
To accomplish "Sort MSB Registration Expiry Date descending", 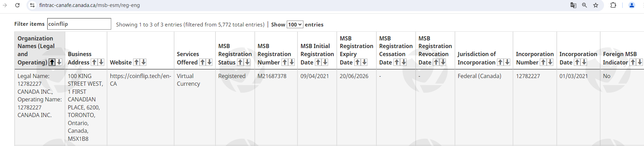I will click(x=365, y=62).
